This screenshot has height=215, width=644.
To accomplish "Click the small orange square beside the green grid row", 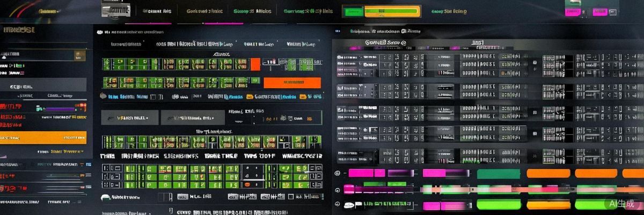I will [255, 63].
